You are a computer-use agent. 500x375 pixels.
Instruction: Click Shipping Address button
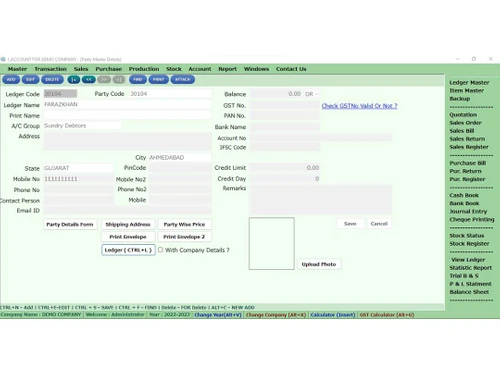click(128, 224)
